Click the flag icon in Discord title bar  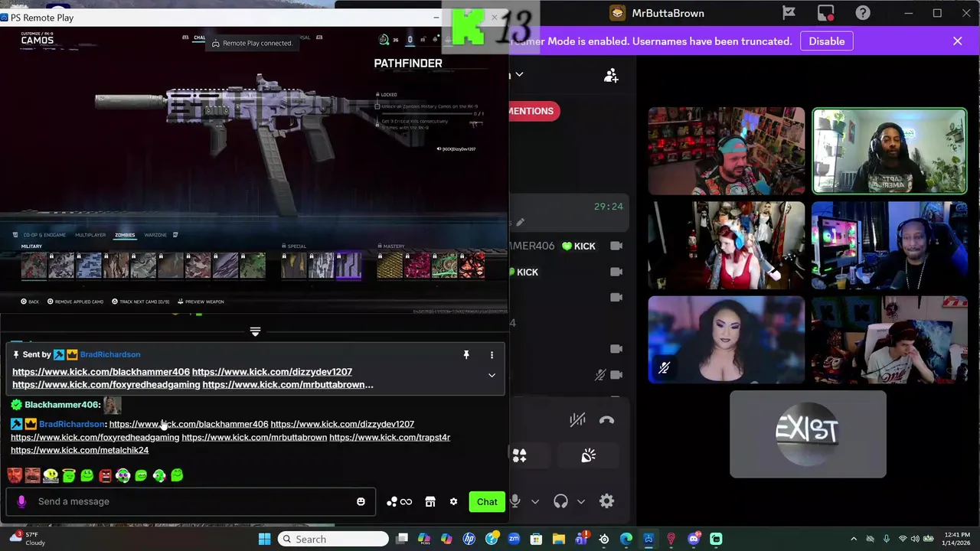[x=789, y=13]
